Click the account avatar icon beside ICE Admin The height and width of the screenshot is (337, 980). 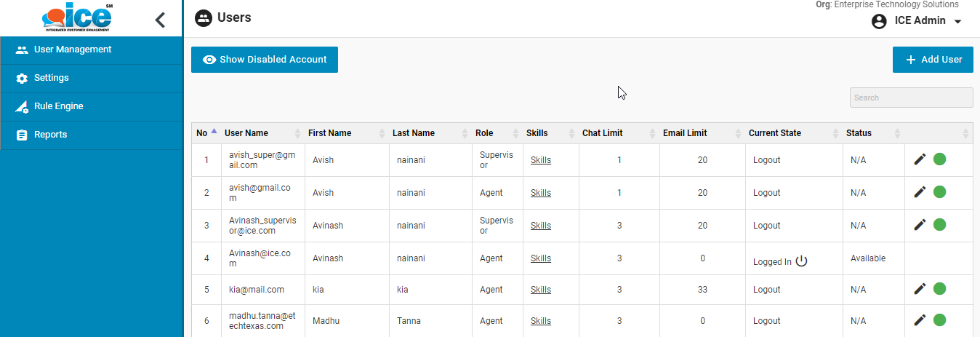click(879, 21)
